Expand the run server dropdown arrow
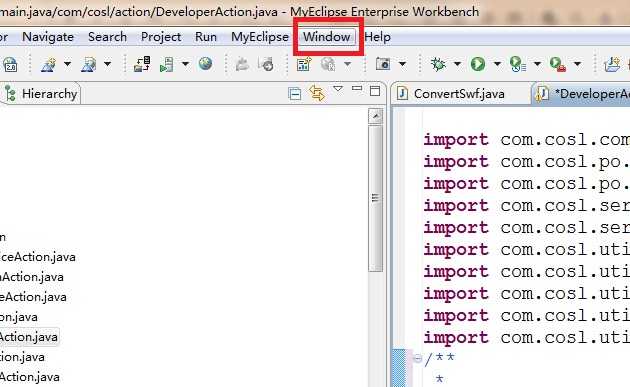Screen dimensions: 630x387 185,64
